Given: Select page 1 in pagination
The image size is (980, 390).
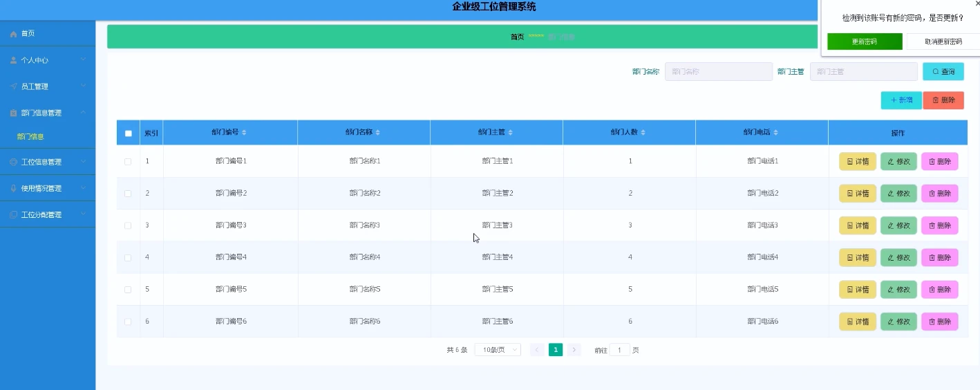Looking at the screenshot, I should point(556,350).
